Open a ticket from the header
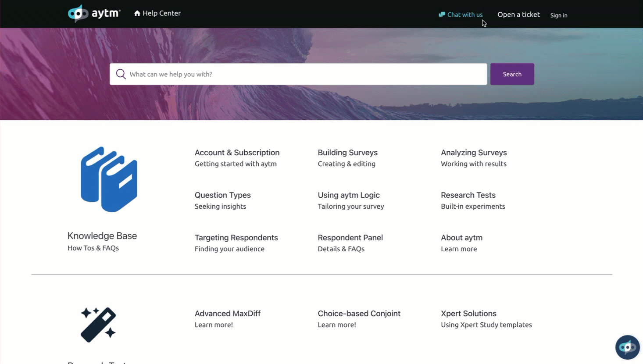 (518, 14)
